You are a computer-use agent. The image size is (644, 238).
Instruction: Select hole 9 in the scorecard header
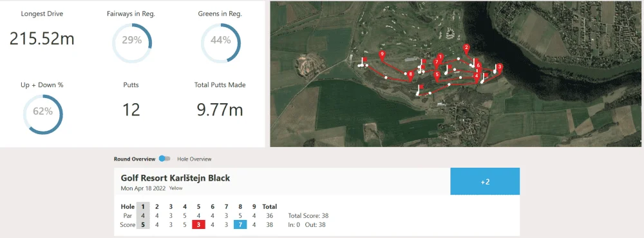point(254,207)
